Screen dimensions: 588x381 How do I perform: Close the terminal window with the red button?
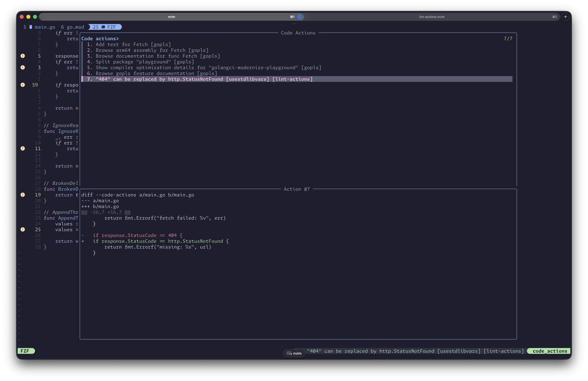point(22,17)
